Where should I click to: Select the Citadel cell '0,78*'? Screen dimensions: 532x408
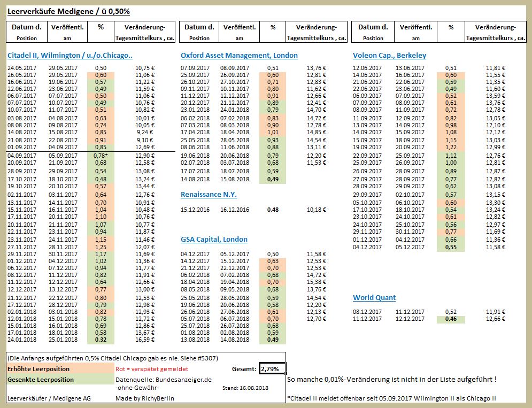tap(101, 156)
